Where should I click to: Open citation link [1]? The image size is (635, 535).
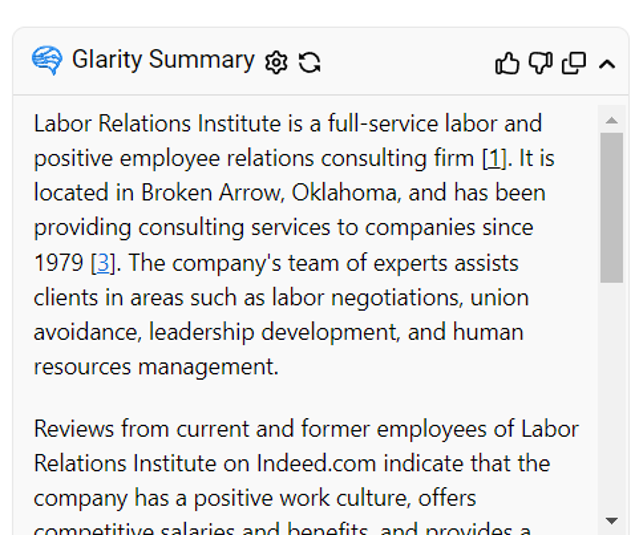494,158
